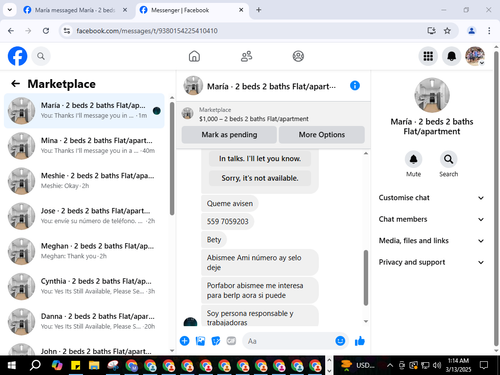This screenshot has width=500, height=375.
Task: Open Danna conversation in list
Action: point(84,321)
